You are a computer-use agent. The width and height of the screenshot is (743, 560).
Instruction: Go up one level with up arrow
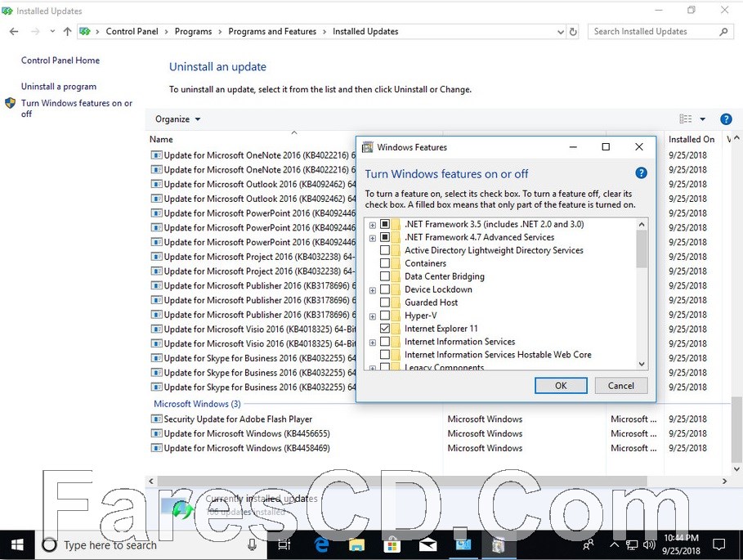click(67, 31)
